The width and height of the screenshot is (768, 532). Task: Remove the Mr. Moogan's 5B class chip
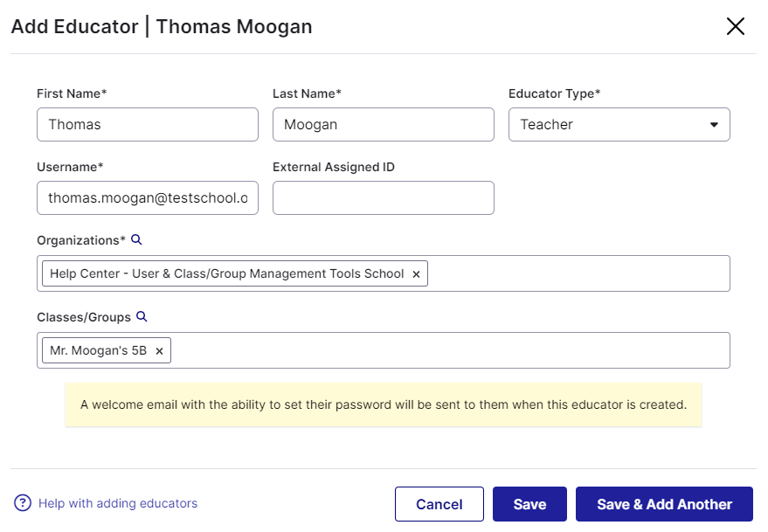point(159,350)
